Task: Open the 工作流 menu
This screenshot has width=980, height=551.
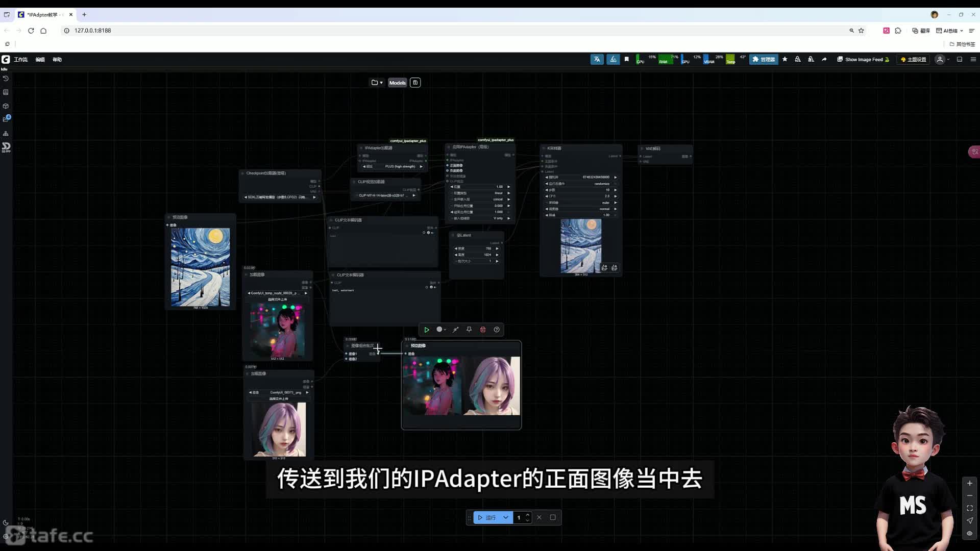Action: 21,60
